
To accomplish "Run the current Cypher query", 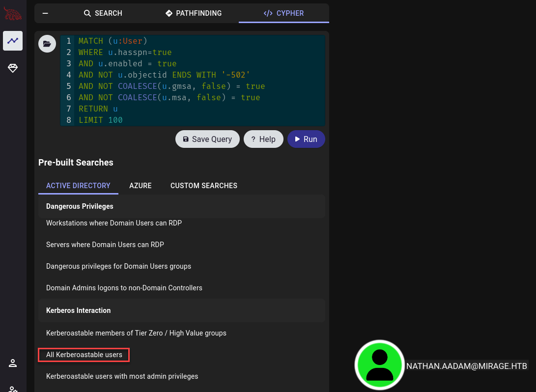I will (306, 139).
